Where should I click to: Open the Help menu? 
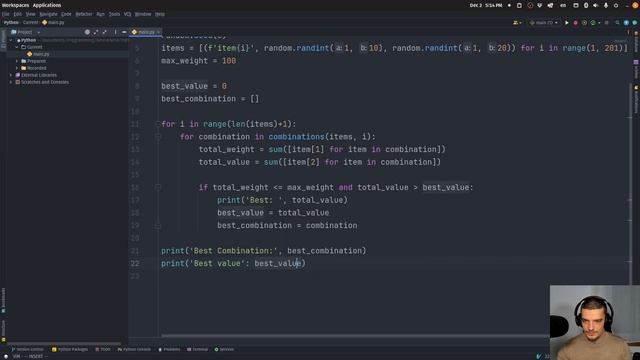pos(160,14)
